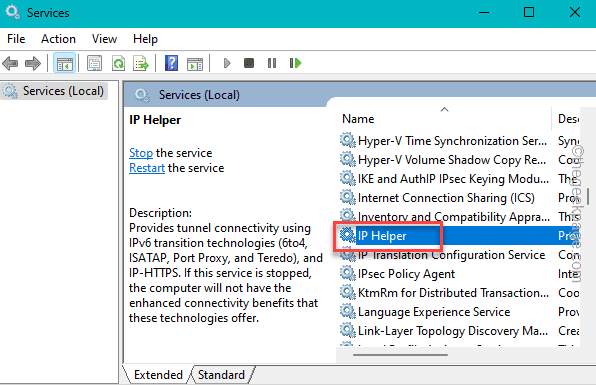Switch to the Extended tab
The width and height of the screenshot is (596, 385).
(158, 375)
